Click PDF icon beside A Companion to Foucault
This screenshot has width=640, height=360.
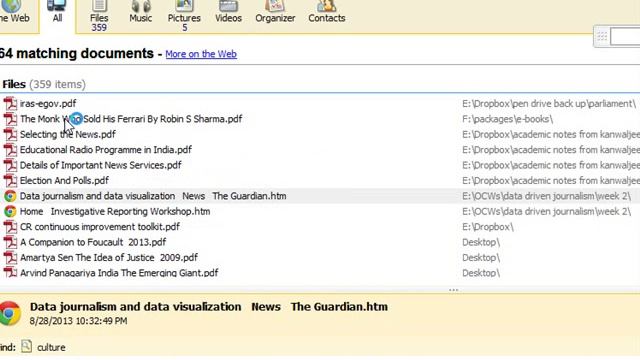click(x=10, y=242)
